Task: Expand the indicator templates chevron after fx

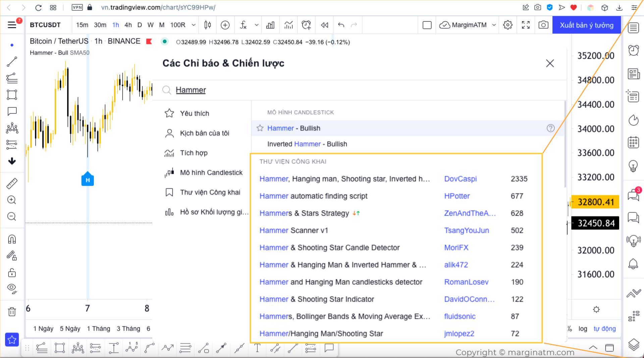Action: point(257,25)
